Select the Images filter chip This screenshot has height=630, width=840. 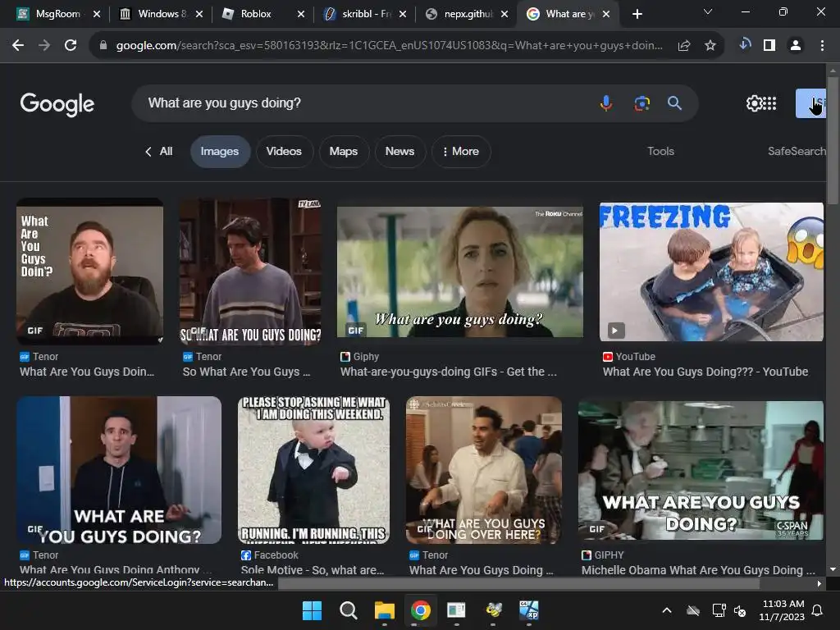click(220, 152)
